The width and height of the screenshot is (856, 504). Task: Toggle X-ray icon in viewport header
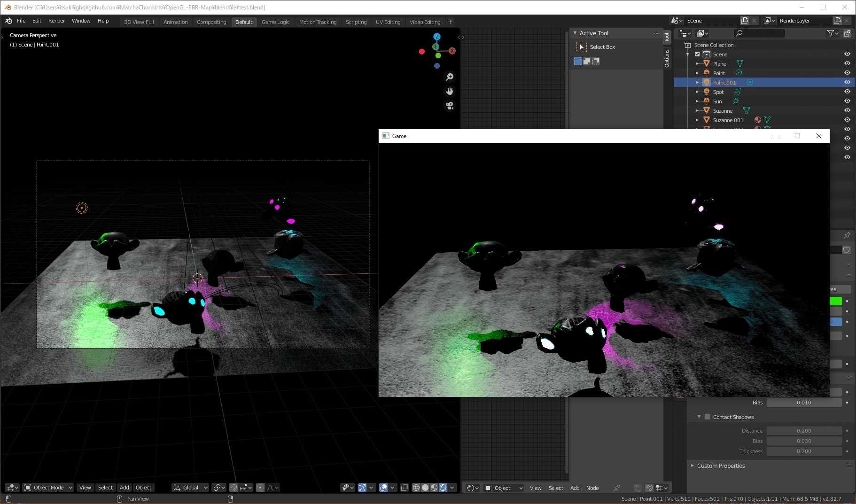point(404,488)
